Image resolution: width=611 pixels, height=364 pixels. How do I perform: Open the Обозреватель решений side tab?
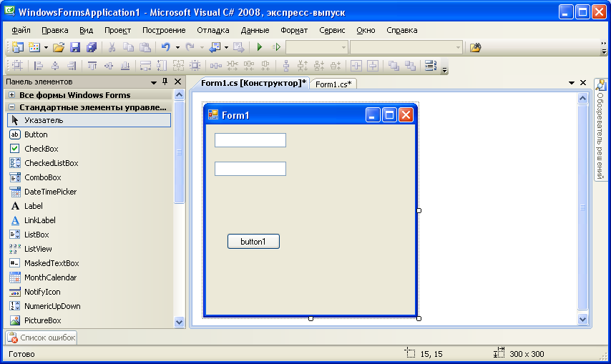click(x=600, y=130)
